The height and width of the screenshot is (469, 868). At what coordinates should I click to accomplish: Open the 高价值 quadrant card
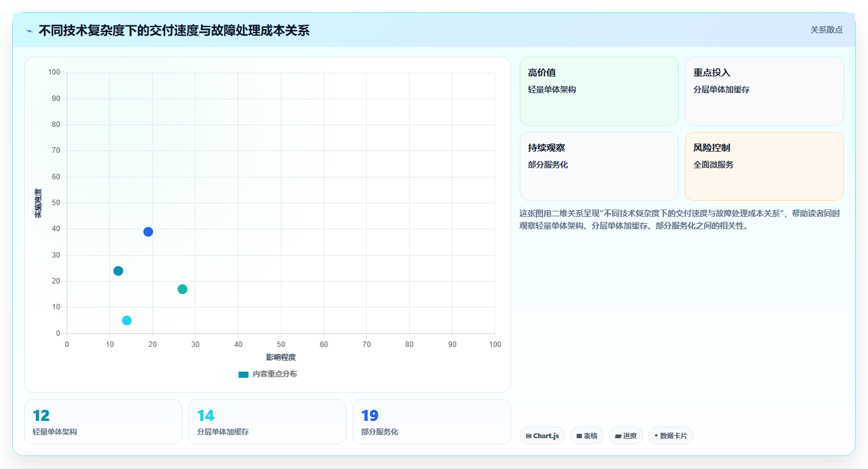(x=599, y=91)
